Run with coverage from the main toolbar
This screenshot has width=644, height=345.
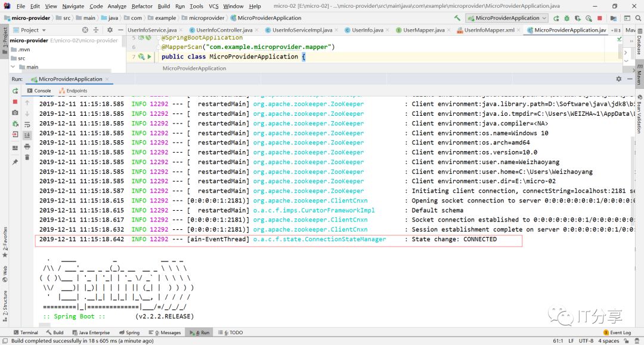[577, 18]
